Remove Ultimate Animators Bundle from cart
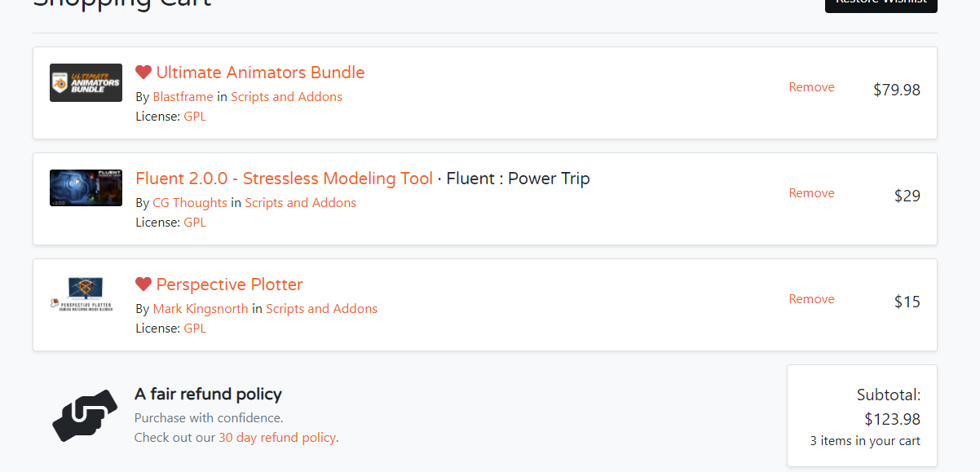Screen dimensions: 980x472 [811, 87]
